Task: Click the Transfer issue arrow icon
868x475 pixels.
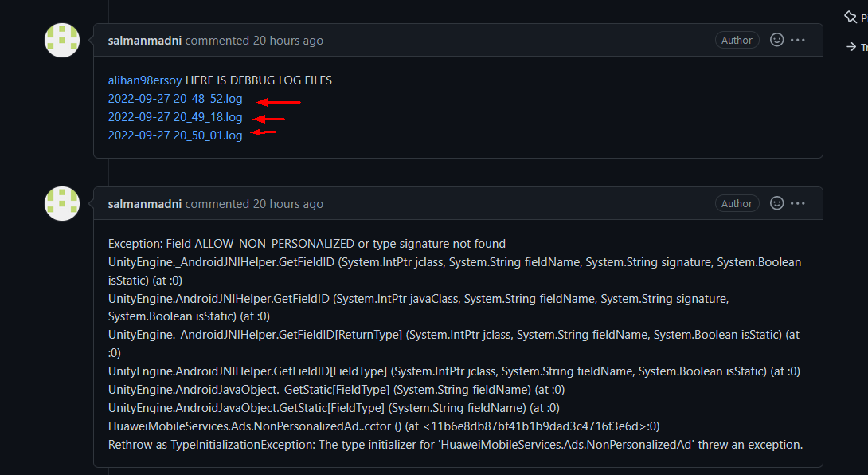Action: 850,46
